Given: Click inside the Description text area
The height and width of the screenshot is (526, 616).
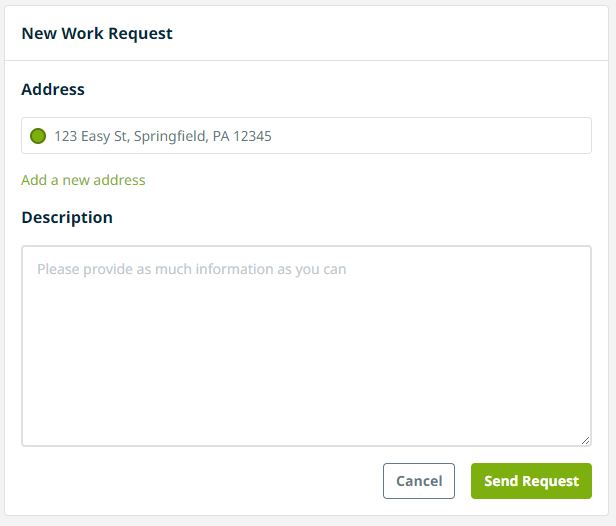Looking at the screenshot, I should (306, 345).
